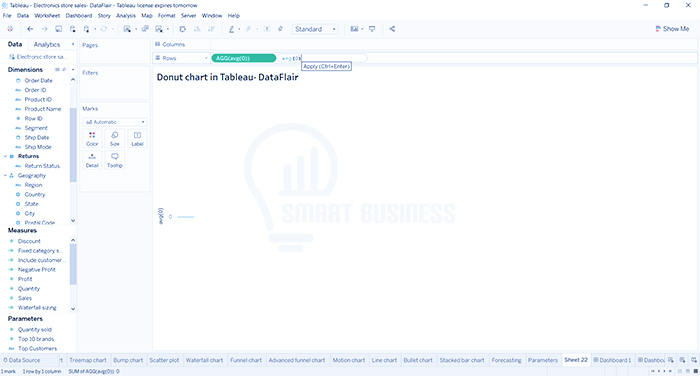Open the Data Source tab
Image resolution: width=700 pixels, height=376 pixels.
coord(21,360)
